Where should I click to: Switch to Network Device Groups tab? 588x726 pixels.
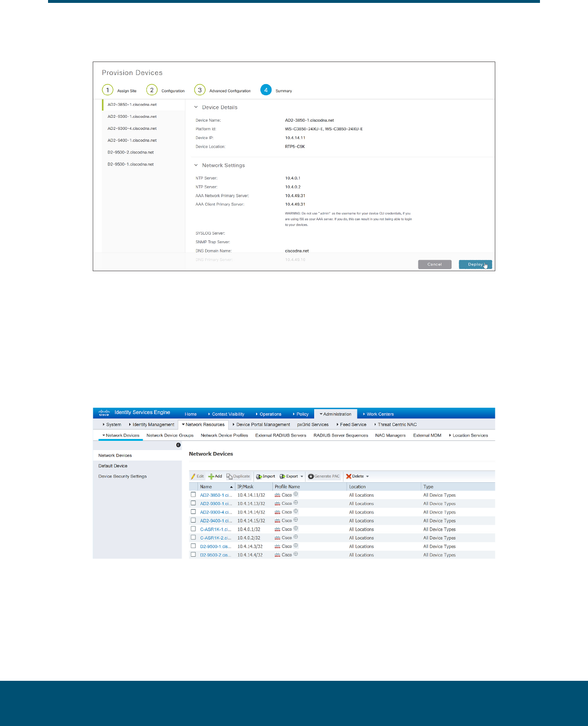170,435
